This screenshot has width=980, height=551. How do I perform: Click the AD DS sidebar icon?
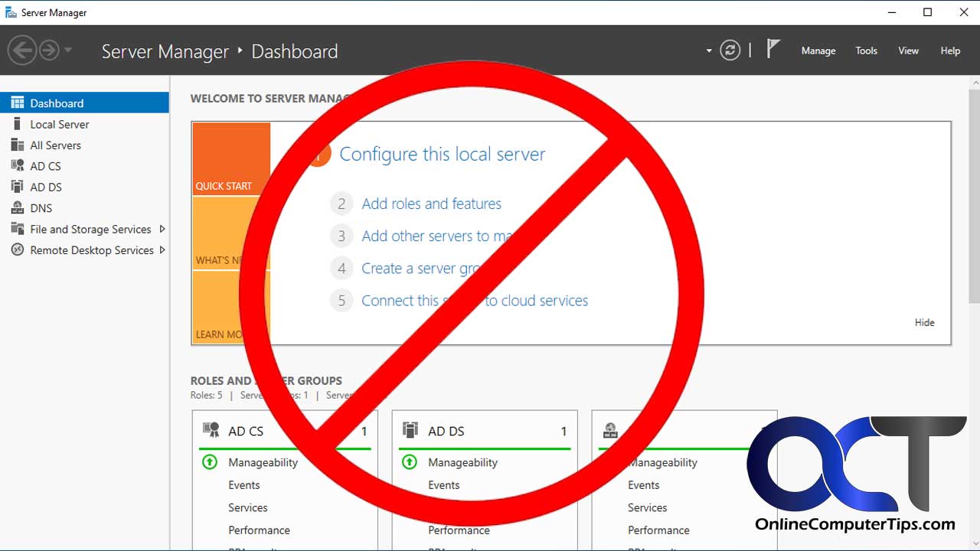[17, 187]
